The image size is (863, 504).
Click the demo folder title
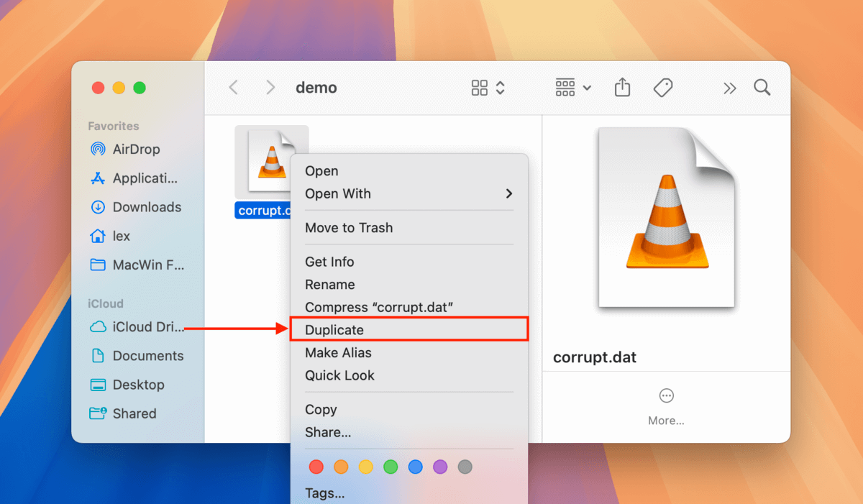316,88
